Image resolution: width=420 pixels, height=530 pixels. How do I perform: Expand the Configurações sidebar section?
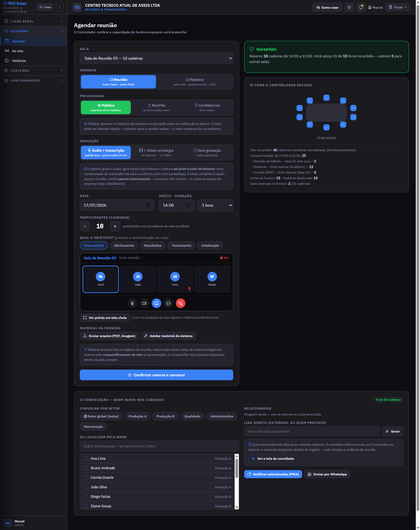tap(33, 80)
